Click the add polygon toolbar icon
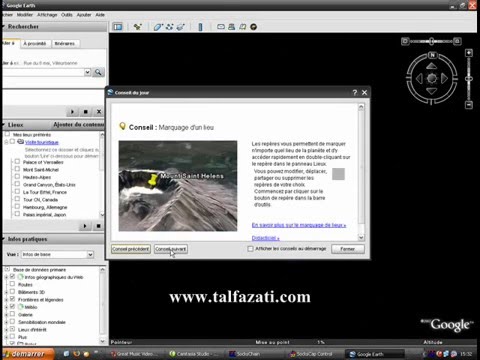Viewport: 480px width, 360px height. pyautogui.click(x=158, y=27)
